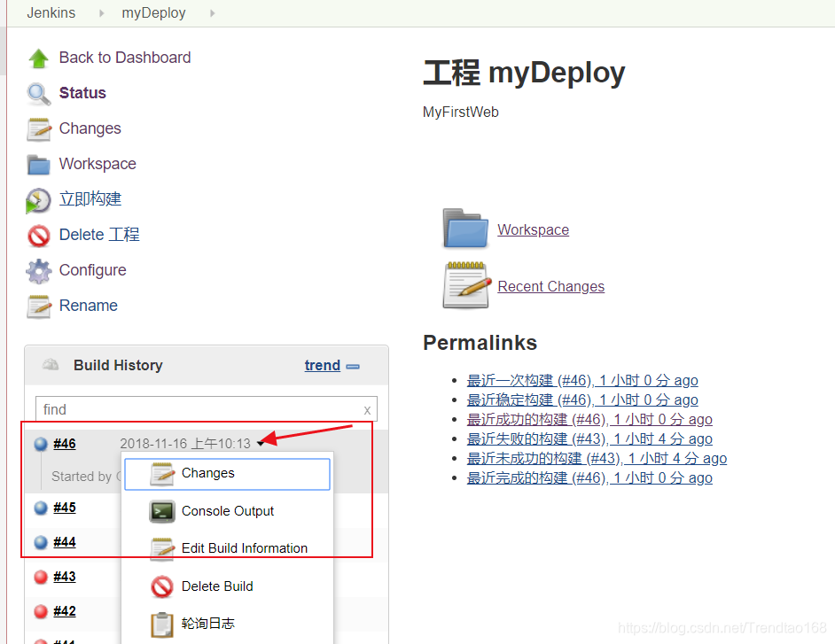This screenshot has height=644, width=835.
Task: Click the green Back to Dashboard arrow icon
Action: 38,58
